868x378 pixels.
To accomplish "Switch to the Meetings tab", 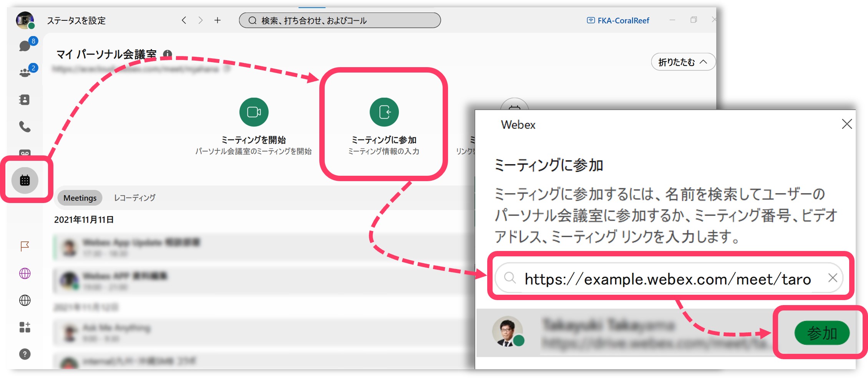I will (x=80, y=198).
